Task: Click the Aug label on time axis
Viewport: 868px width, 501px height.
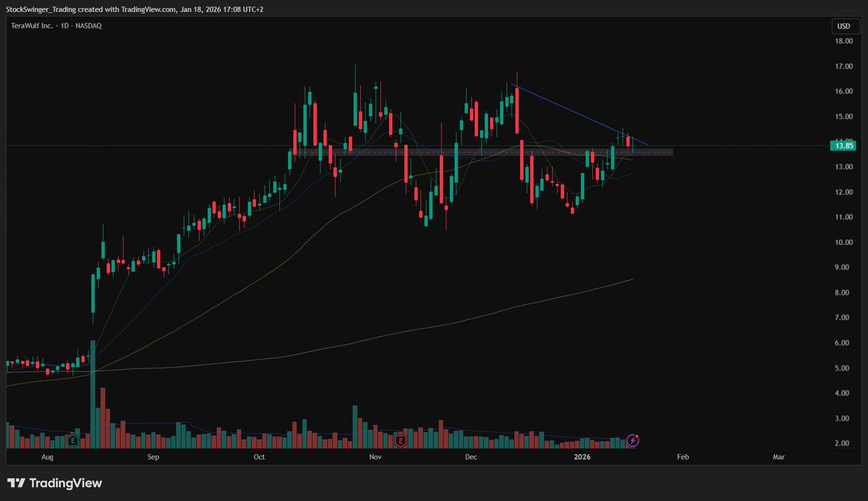Action: click(x=48, y=457)
